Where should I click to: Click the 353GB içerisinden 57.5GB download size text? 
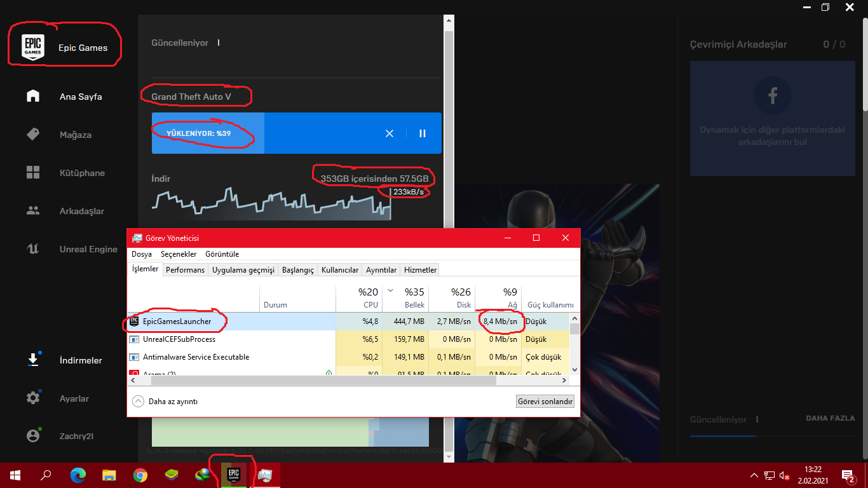[374, 179]
